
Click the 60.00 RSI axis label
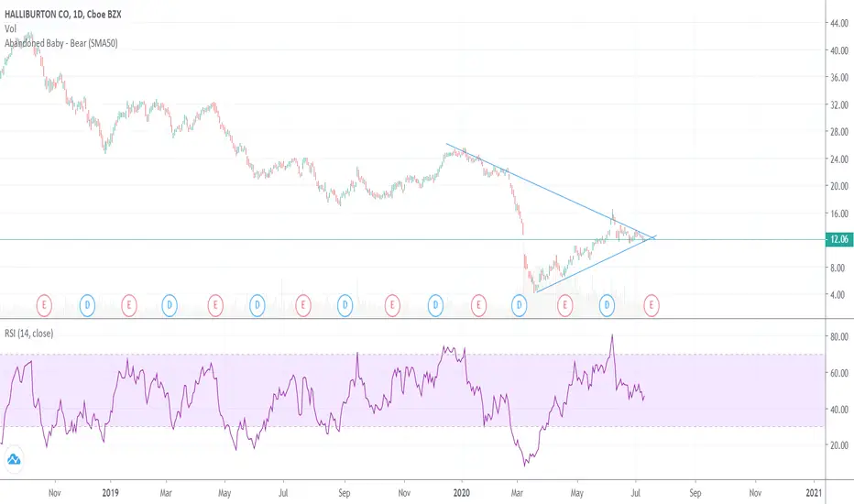839,373
